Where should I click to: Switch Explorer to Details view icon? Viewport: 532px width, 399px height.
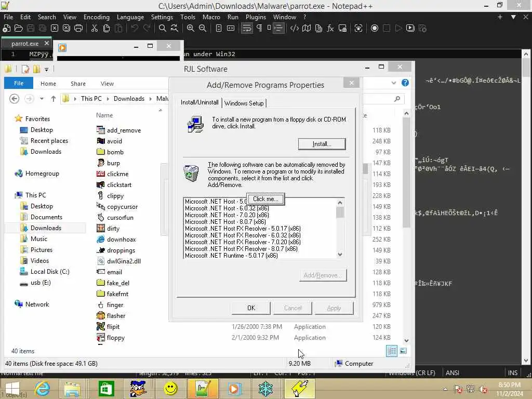coord(392,351)
